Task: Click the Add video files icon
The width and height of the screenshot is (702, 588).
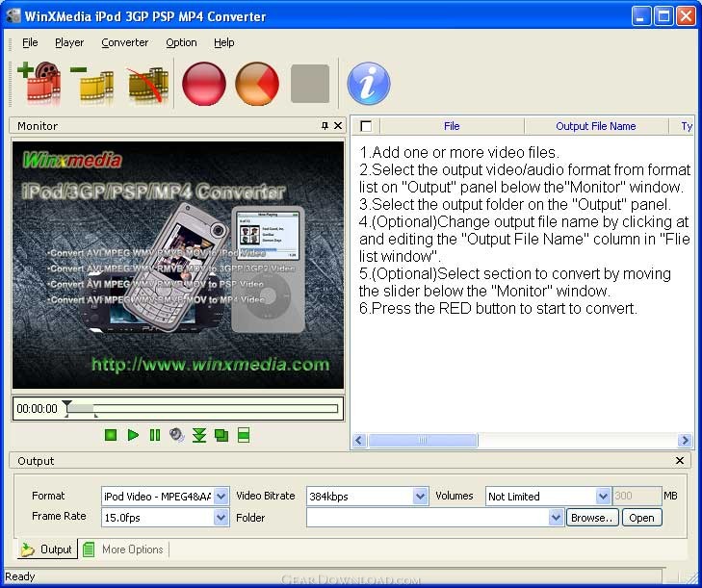Action: click(x=39, y=83)
